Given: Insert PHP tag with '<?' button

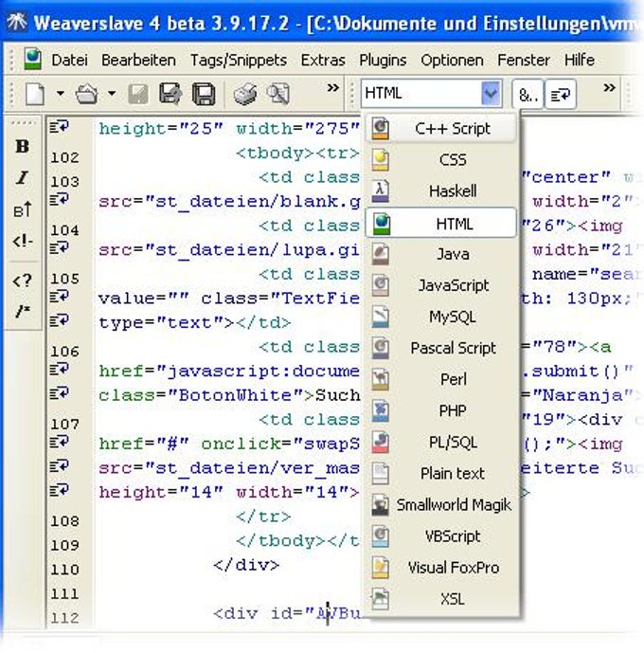Looking at the screenshot, I should click(x=22, y=281).
